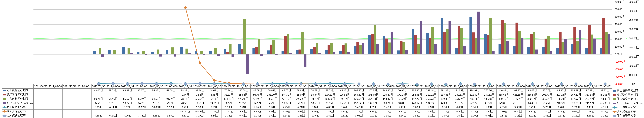Viewport: 644px width, 118px height.
Task: Select the orange line point at 2014/06/30
Action: (x=214, y=81)
